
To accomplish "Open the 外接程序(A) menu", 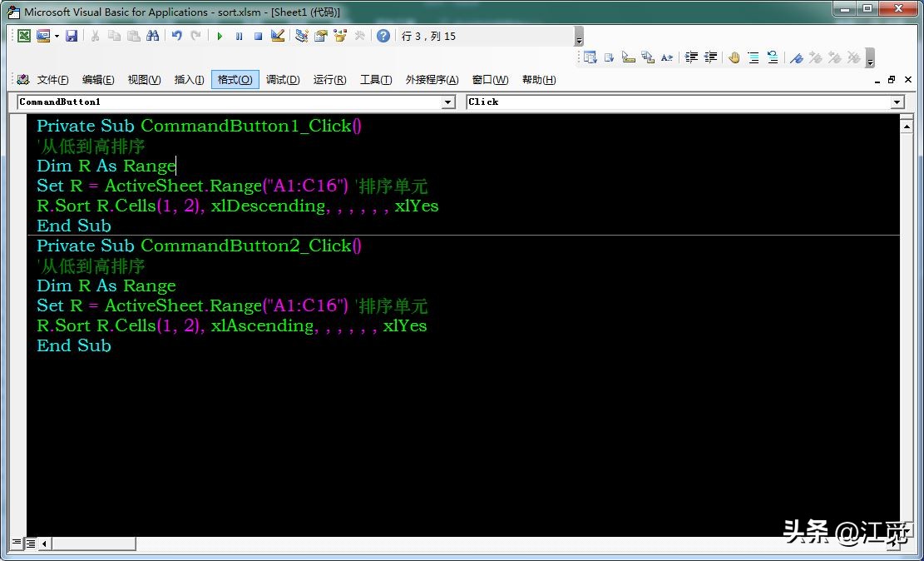I will 432,80.
